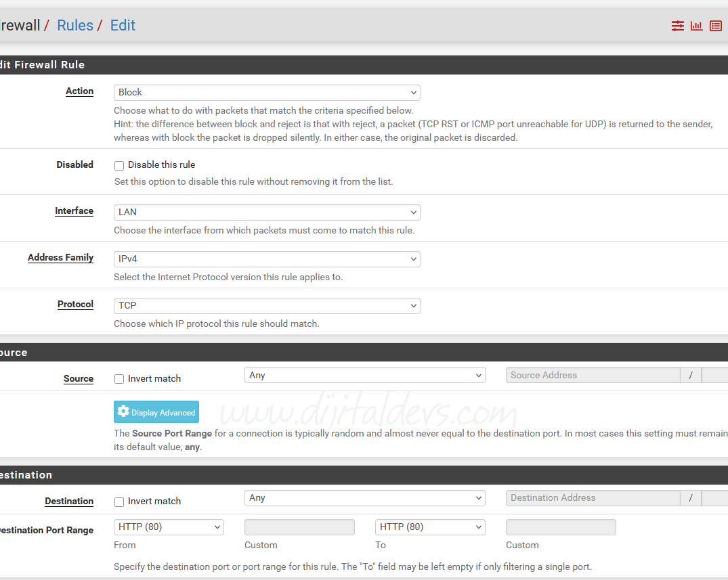
Task: Expand the Protocol dropdown showing TCP
Action: click(x=267, y=306)
